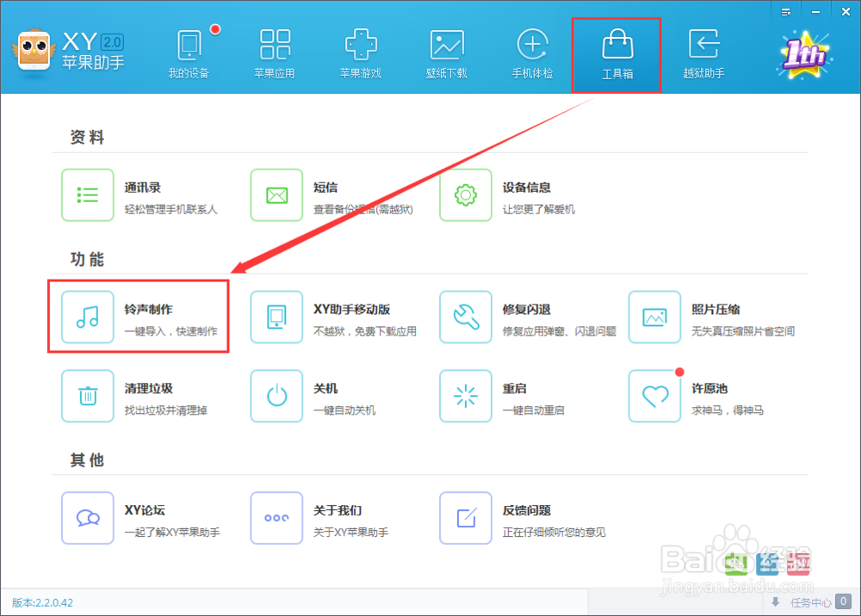Image resolution: width=861 pixels, height=616 pixels.
Task: Open the 清理垃圾 trash icon
Action: coord(88,396)
